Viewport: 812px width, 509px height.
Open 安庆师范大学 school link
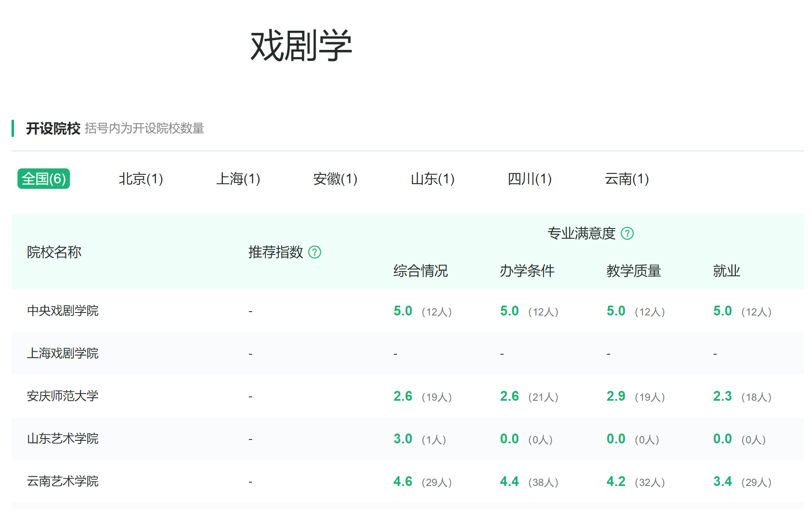coord(63,396)
